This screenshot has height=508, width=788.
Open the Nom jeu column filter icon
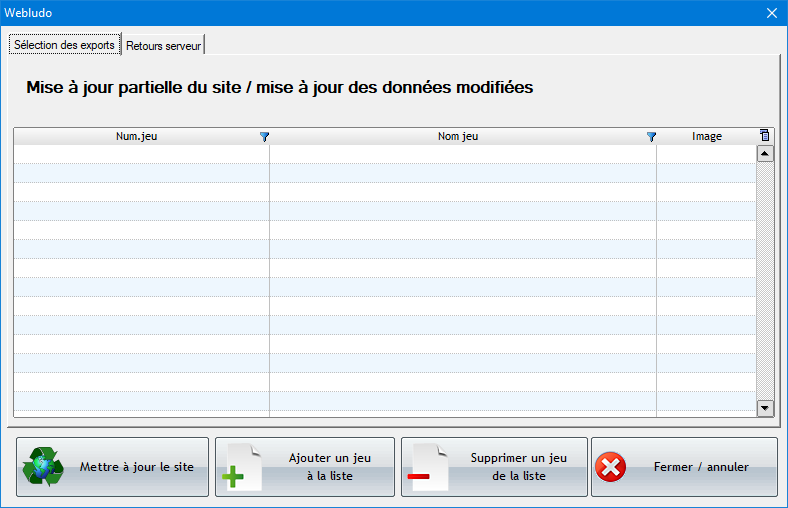pyautogui.click(x=651, y=137)
